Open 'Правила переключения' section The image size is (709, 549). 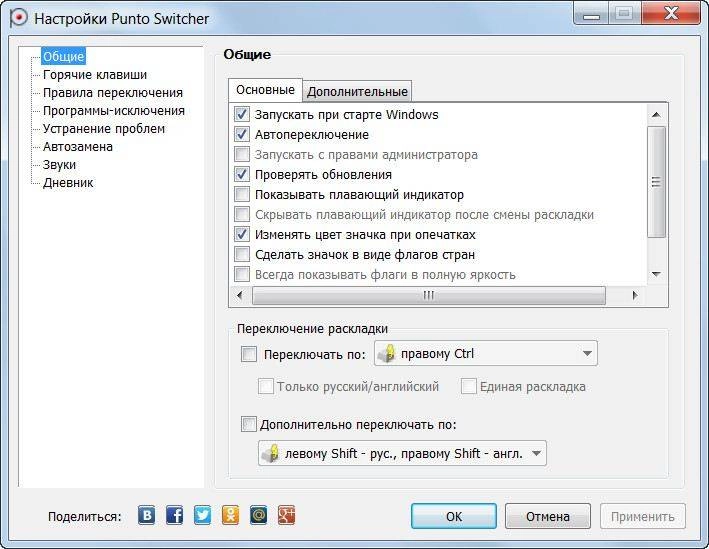pos(113,93)
